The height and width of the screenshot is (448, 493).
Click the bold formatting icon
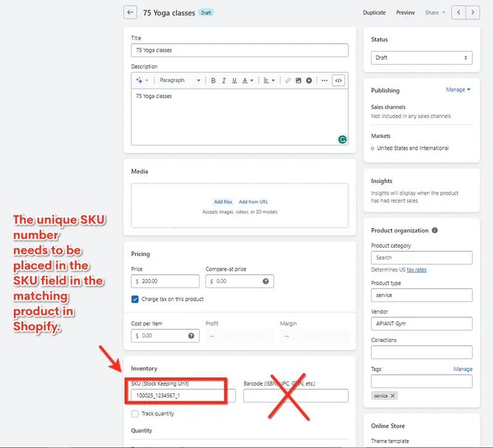[x=213, y=81]
